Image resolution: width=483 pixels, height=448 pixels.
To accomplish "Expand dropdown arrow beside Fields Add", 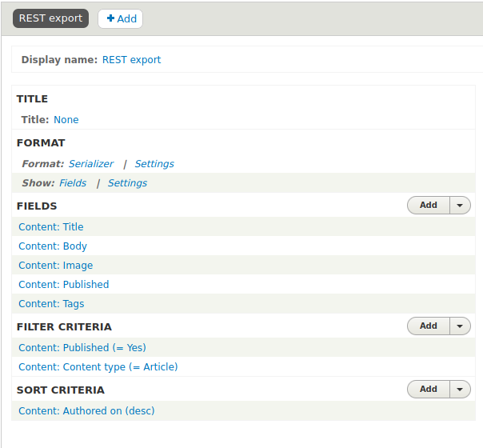I will click(x=460, y=206).
